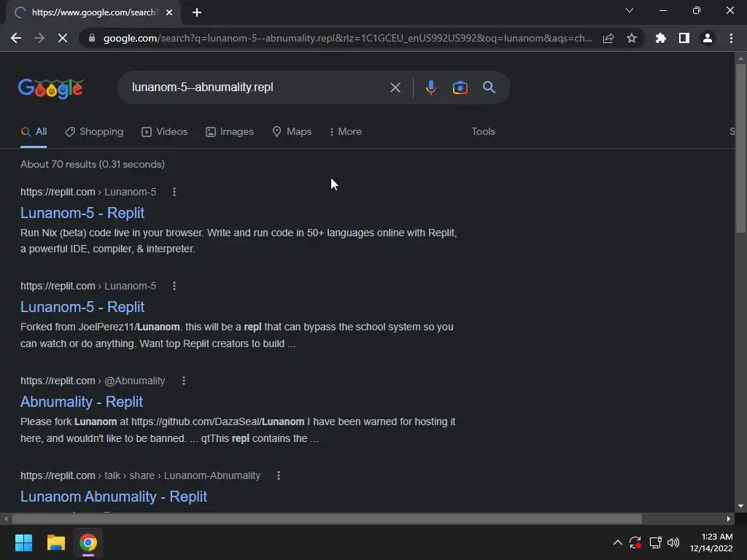
Task: Toggle the Chrome side panel
Action: [x=684, y=38]
